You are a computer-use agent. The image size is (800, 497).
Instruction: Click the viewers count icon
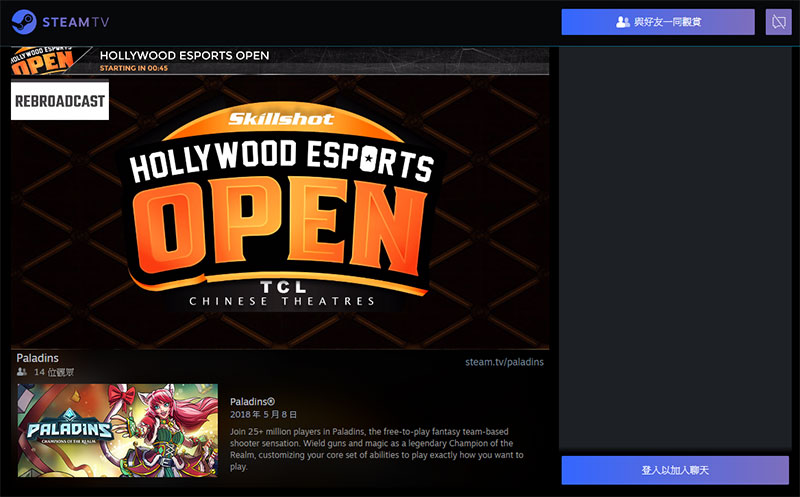(21, 372)
